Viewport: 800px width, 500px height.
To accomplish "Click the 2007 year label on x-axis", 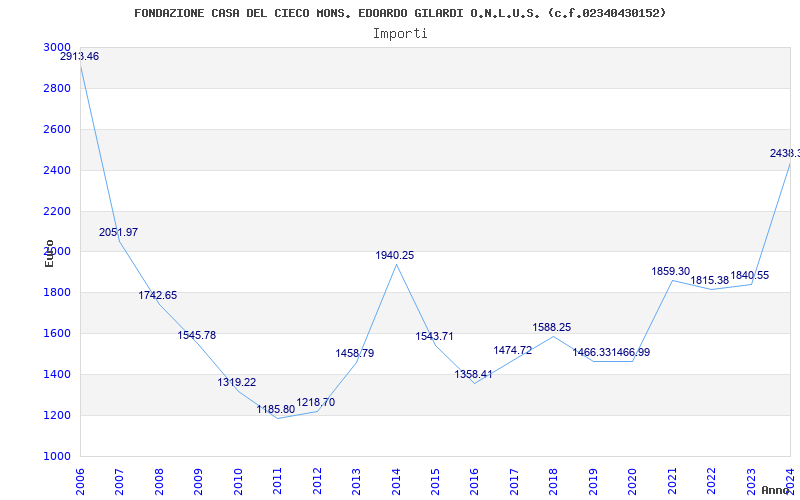I will [119, 479].
